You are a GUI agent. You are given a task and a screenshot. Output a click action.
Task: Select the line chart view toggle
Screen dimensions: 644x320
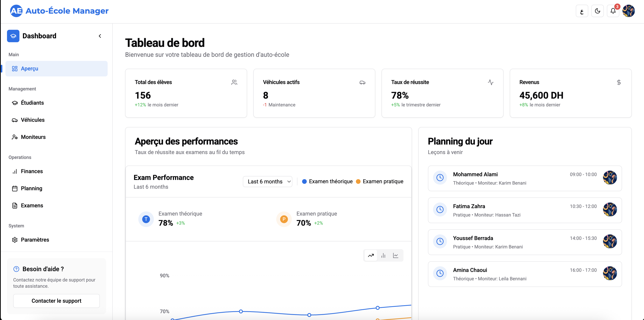pos(371,255)
